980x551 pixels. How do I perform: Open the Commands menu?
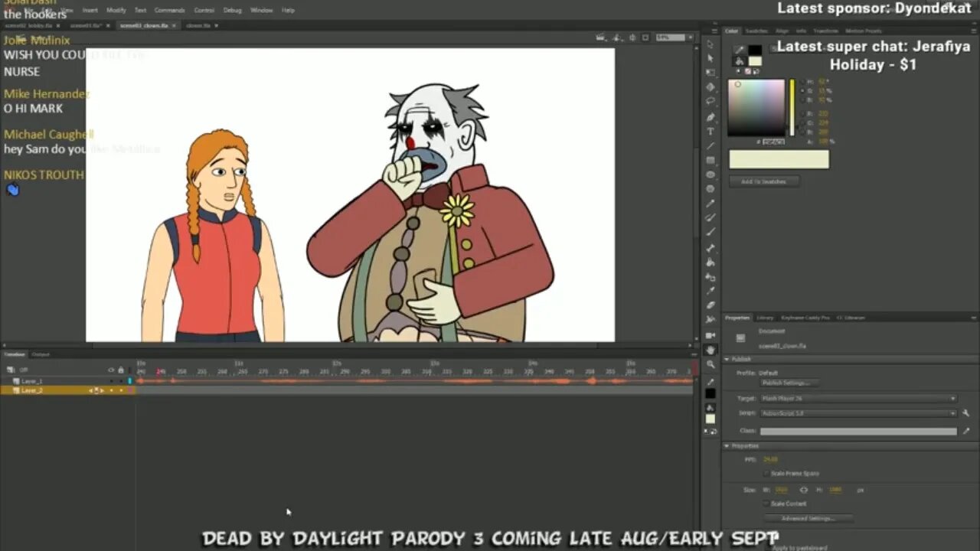pos(170,10)
